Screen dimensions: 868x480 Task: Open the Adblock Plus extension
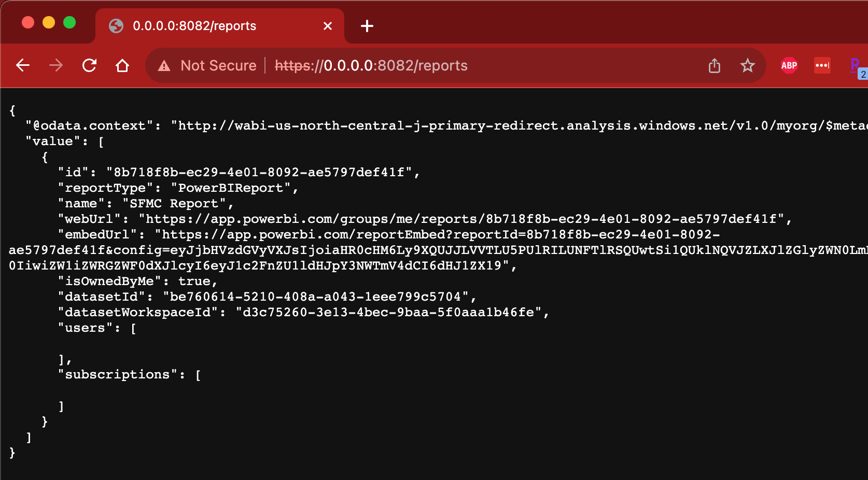tap(789, 65)
